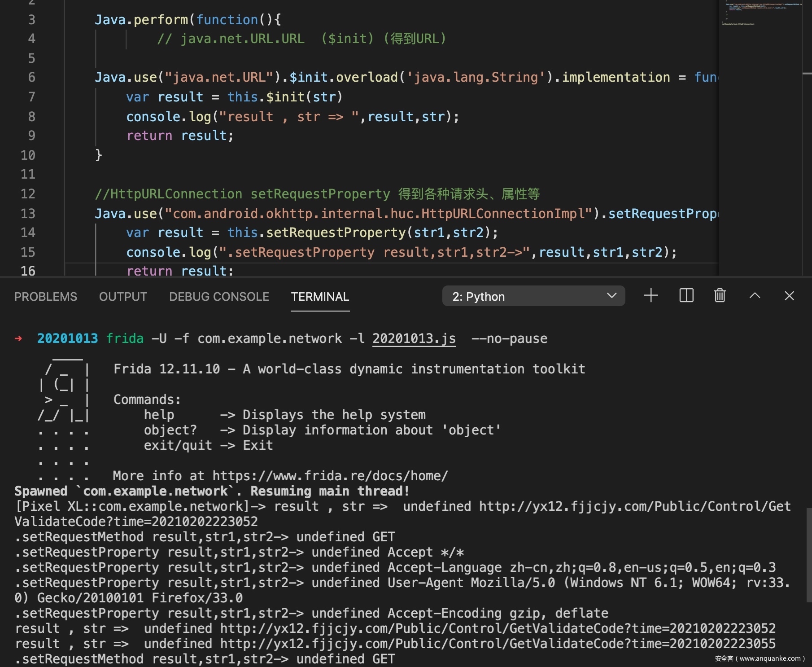Open the DEBUG CONSOLE tab
812x667 pixels.
(219, 297)
